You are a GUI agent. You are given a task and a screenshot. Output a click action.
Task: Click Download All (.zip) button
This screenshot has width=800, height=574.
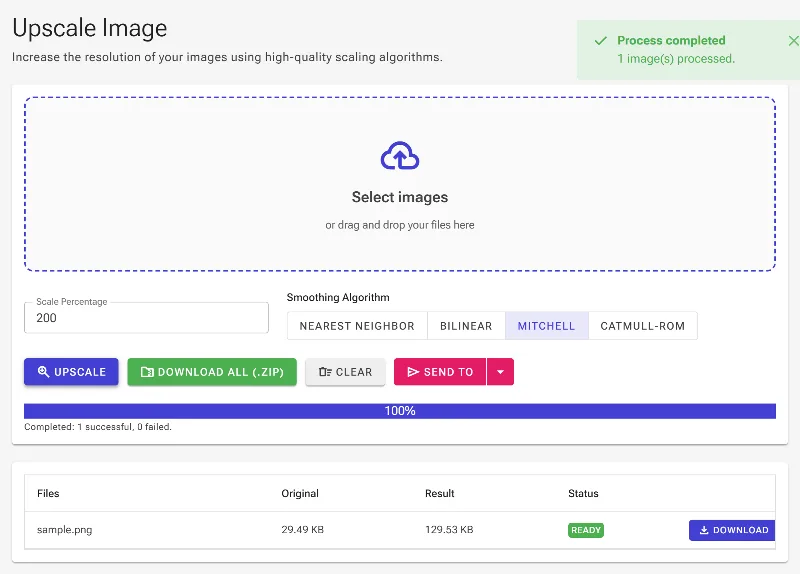pos(212,372)
